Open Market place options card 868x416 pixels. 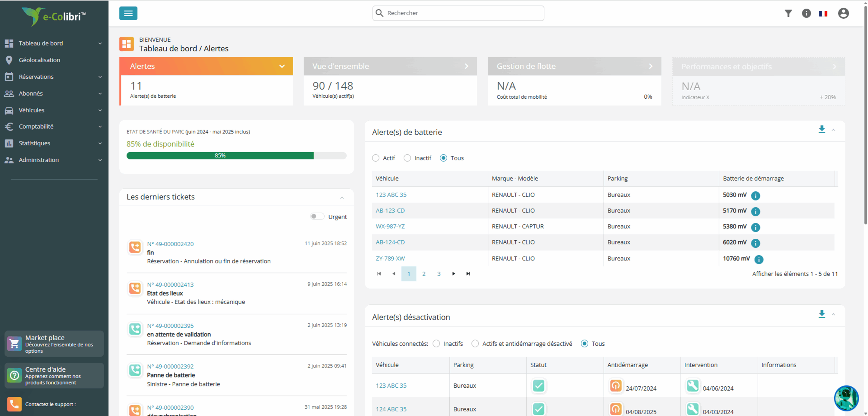coord(54,344)
